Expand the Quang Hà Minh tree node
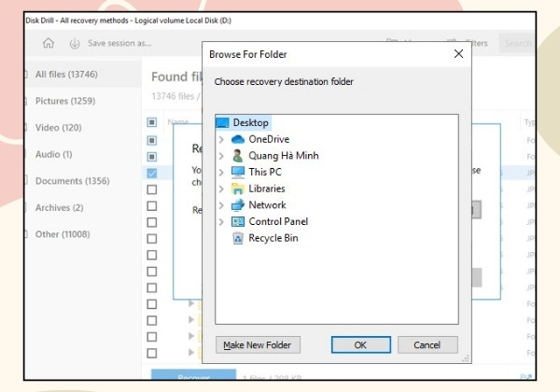Image resolution: width=560 pixels, height=392 pixels. (221, 156)
